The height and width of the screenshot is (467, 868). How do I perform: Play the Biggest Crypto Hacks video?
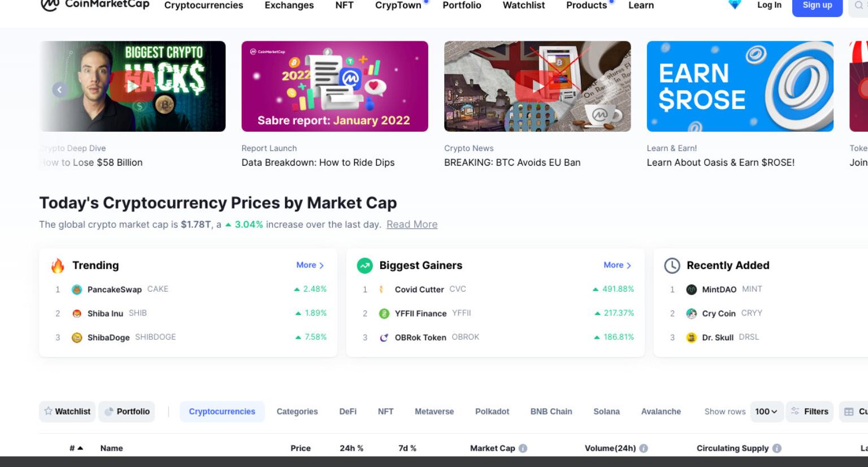(132, 87)
